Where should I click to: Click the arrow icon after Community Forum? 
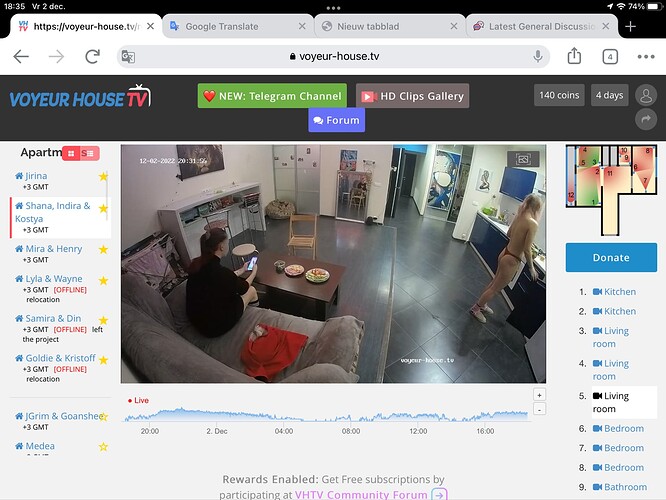[439, 495]
